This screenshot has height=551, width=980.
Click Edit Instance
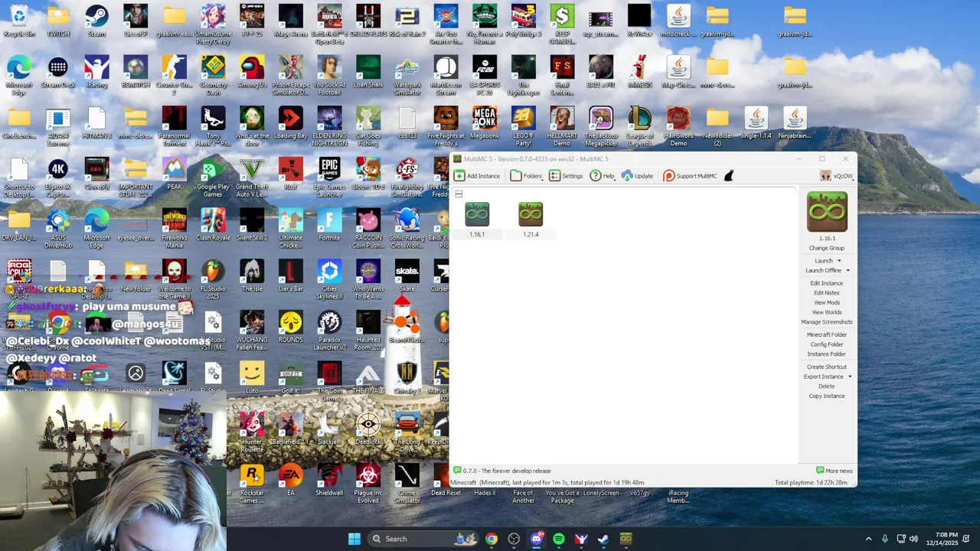[x=827, y=283]
